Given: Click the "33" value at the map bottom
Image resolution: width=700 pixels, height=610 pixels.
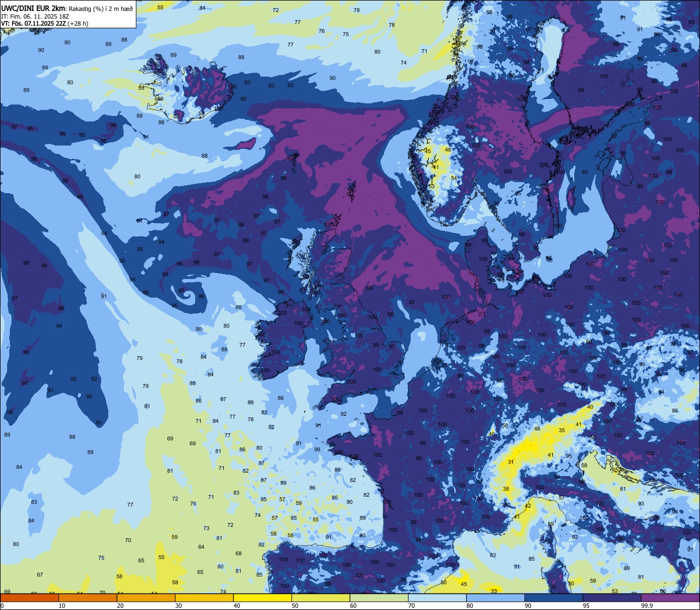Looking at the screenshot, I should (494, 591).
